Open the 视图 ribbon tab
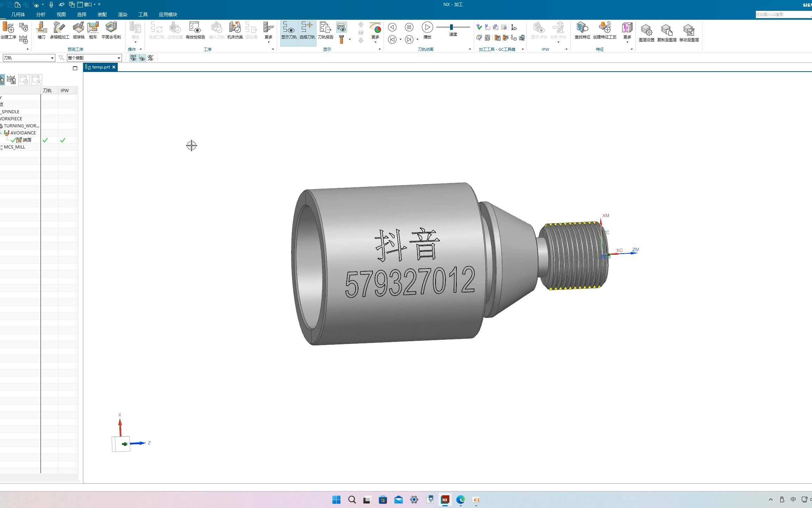812x508 pixels. [61, 14]
